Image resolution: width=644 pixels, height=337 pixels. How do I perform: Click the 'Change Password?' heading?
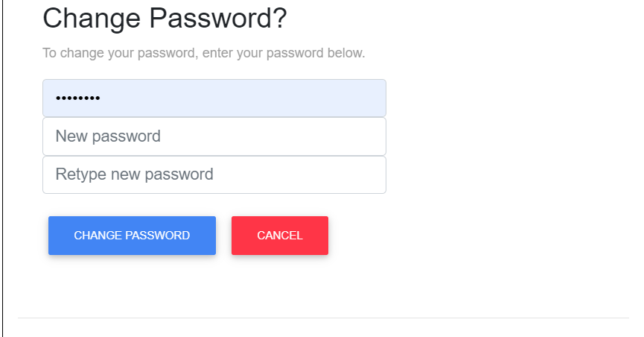(x=165, y=19)
